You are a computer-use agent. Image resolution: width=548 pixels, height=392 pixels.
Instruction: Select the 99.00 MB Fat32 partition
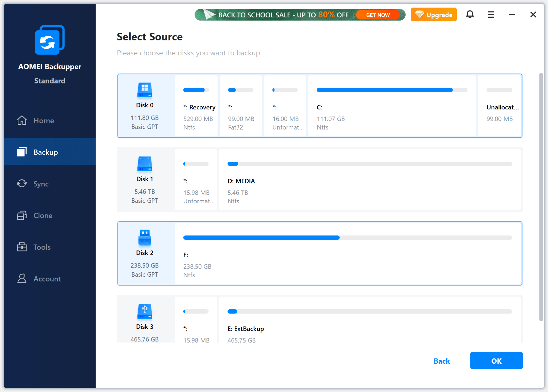(x=241, y=106)
